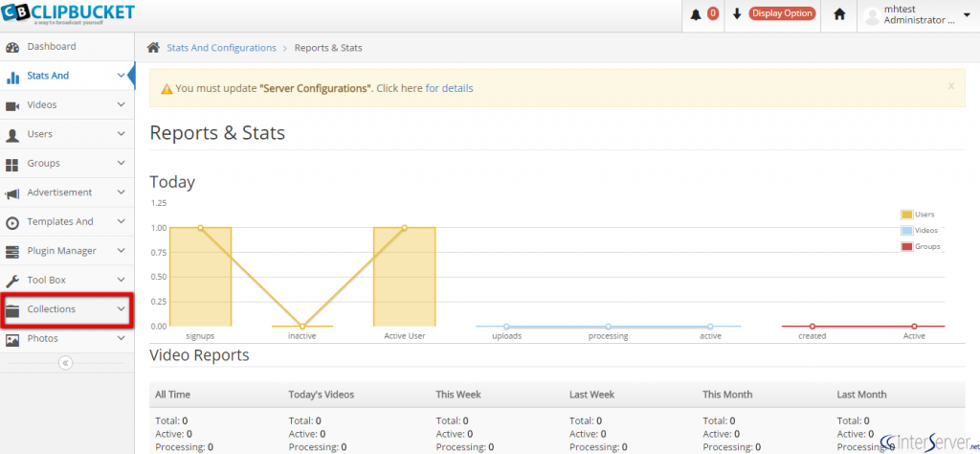The width and height of the screenshot is (980, 454).
Task: Expand the Videos menu chevron
Action: click(x=122, y=105)
